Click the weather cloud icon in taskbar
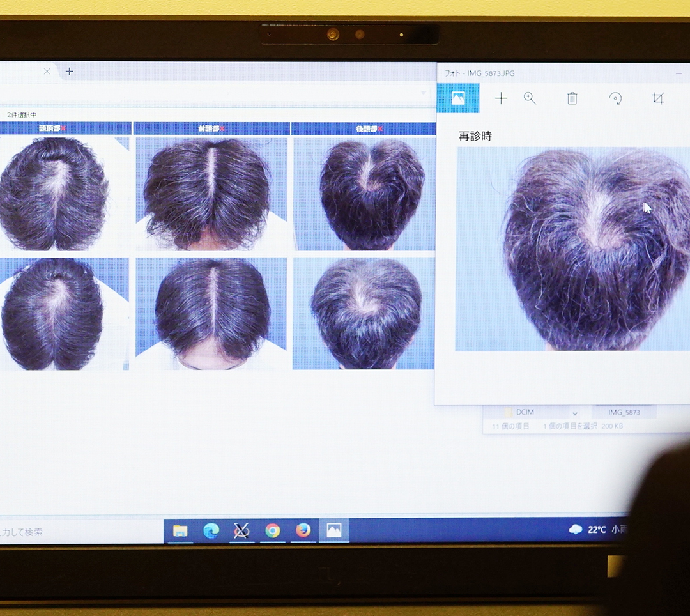 coord(576,529)
